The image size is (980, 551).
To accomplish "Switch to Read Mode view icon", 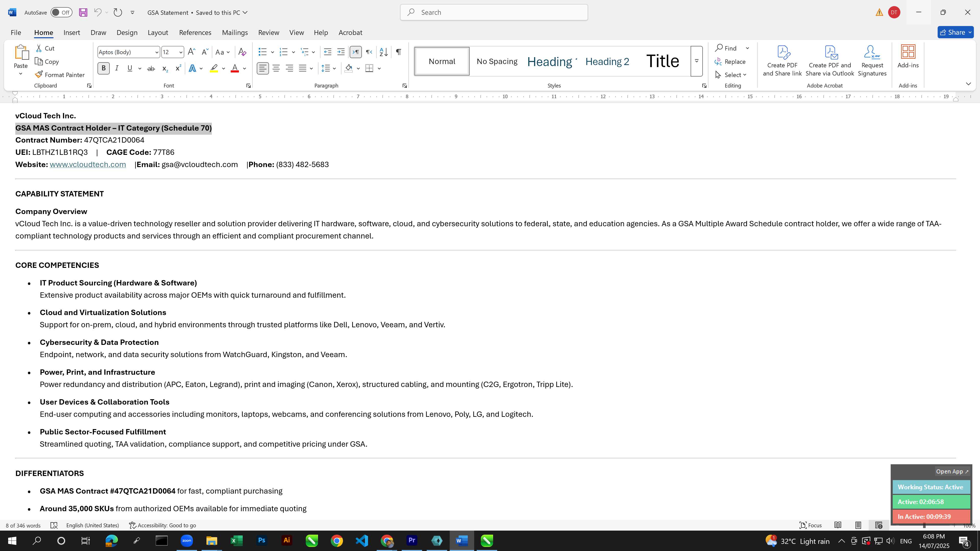I will point(838,525).
